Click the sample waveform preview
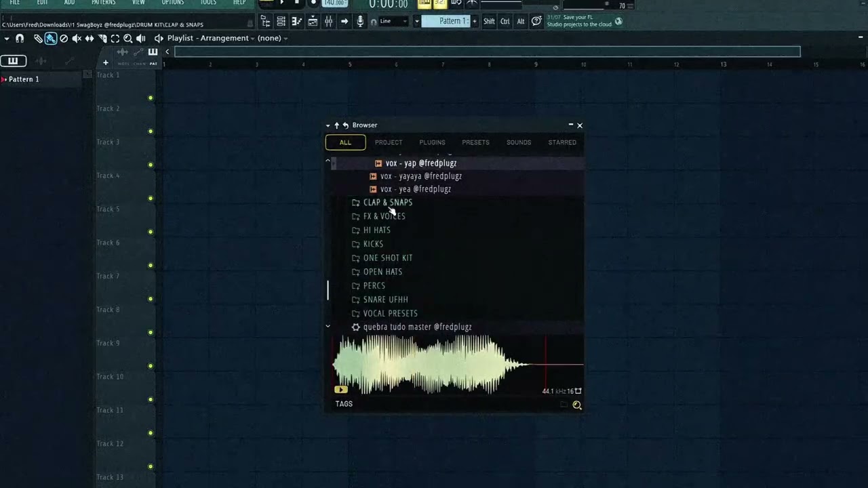 pyautogui.click(x=458, y=365)
